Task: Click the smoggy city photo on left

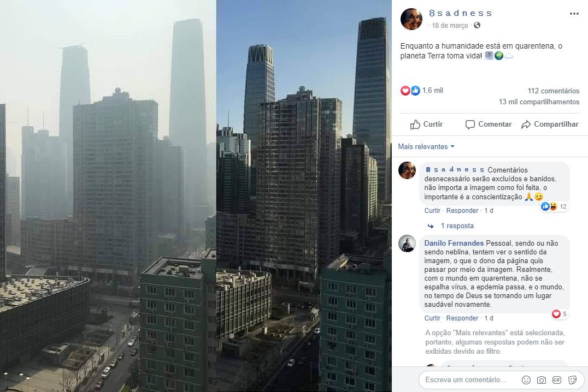Action: tap(108, 196)
